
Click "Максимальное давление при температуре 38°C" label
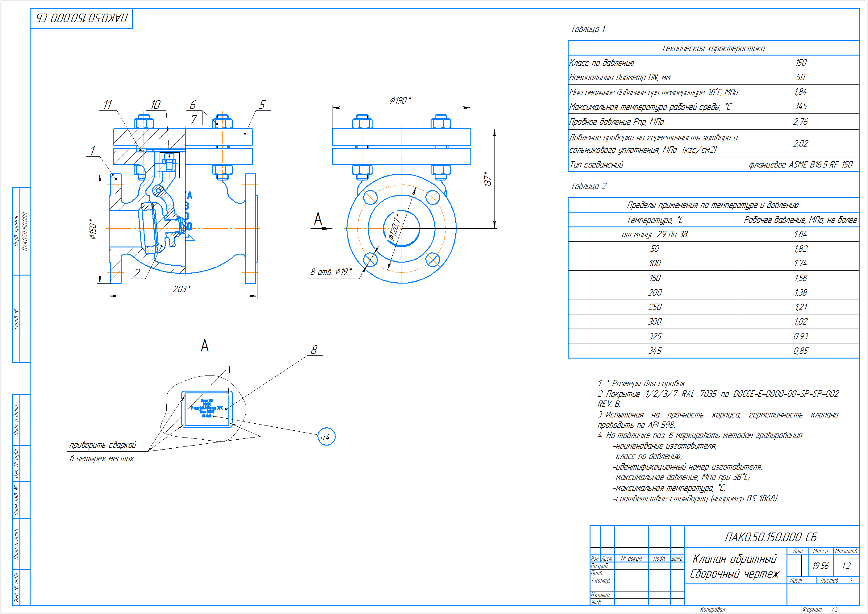[653, 92]
